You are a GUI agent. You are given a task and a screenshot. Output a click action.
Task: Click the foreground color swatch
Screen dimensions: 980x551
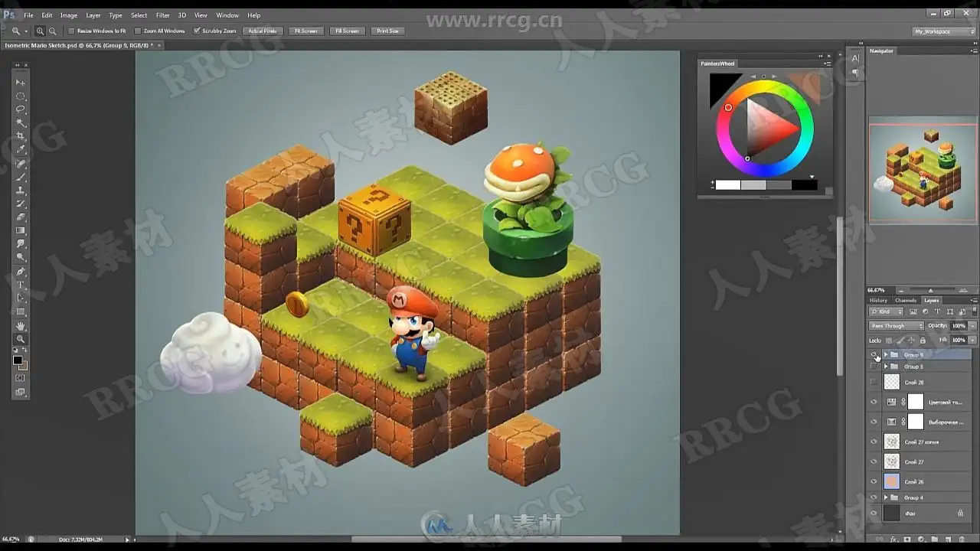coord(18,360)
